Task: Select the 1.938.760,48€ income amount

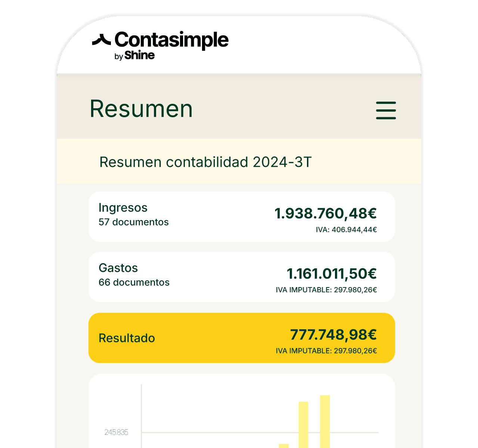Action: tap(326, 214)
